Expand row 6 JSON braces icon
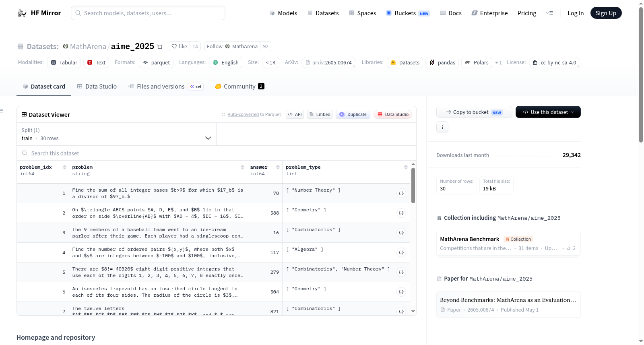 point(401,292)
